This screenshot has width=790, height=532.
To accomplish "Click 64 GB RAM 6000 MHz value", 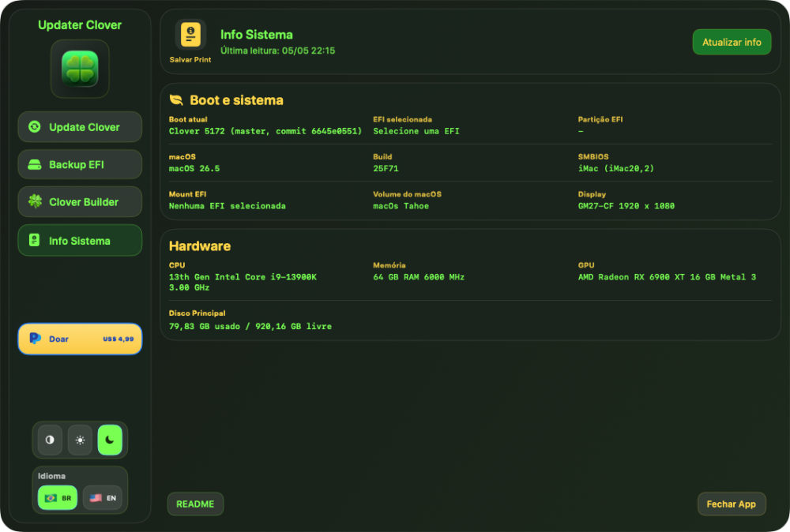I will pos(419,277).
